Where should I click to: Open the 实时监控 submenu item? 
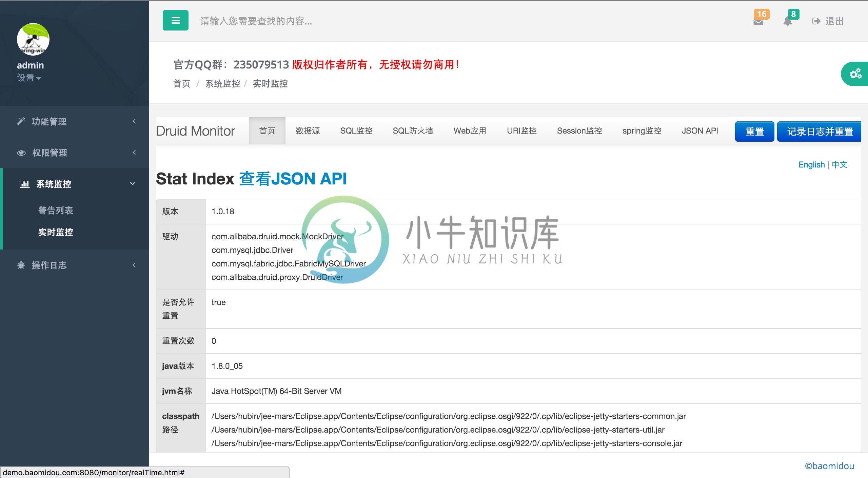coord(56,232)
